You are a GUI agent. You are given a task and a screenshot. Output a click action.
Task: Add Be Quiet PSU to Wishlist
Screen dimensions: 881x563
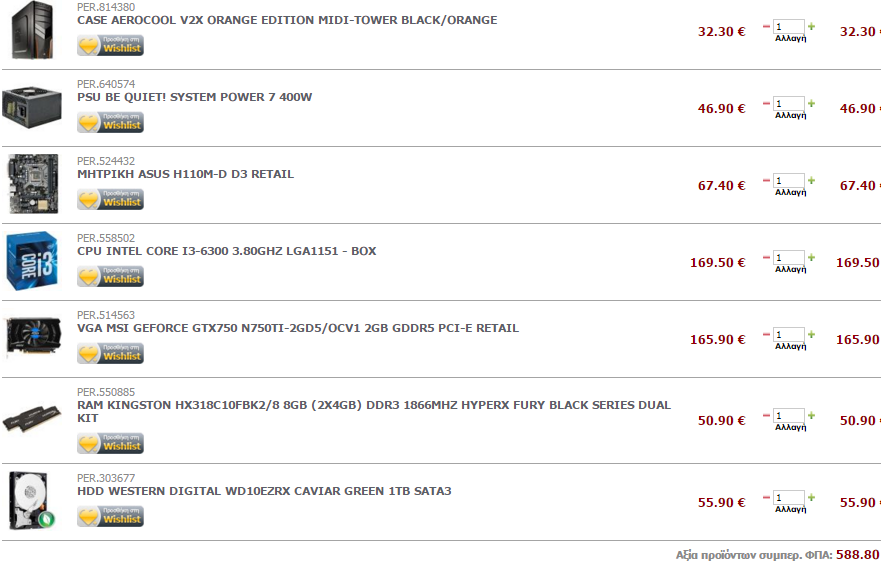[110, 122]
